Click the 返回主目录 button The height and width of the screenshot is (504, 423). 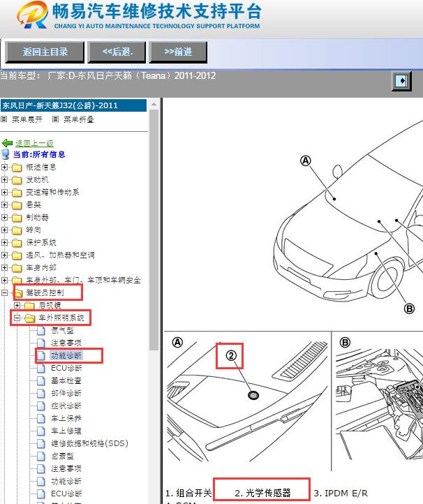pos(45,52)
